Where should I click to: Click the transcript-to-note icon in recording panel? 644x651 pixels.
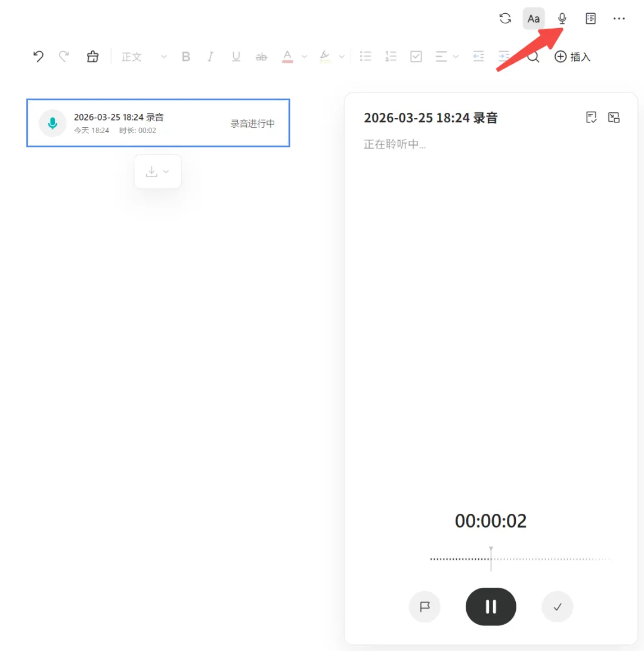point(591,118)
